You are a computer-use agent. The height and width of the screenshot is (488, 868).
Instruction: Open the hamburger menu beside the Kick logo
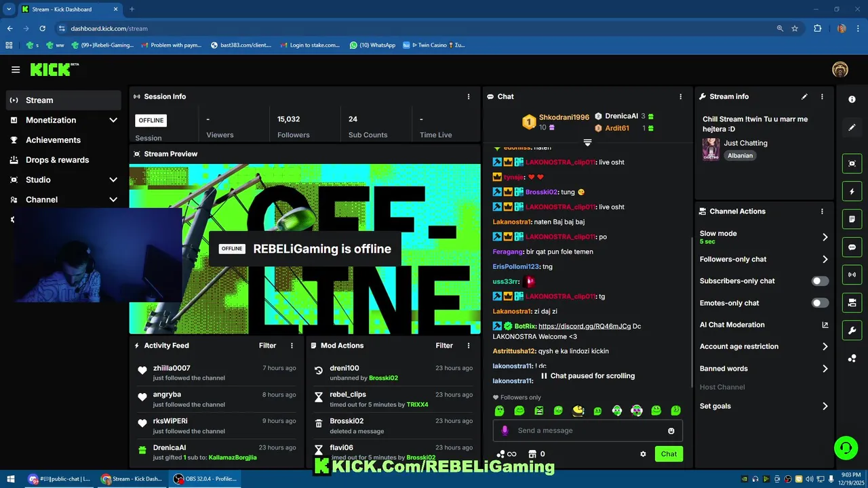coord(16,70)
